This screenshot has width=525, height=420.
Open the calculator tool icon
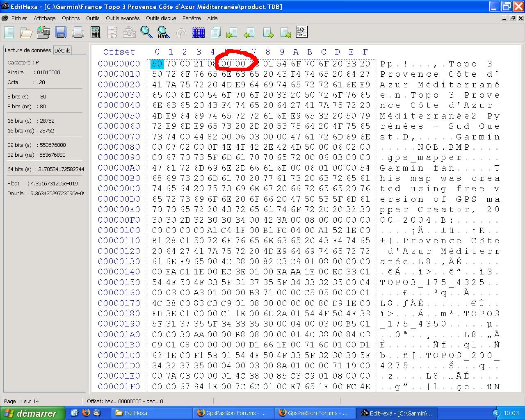tap(95, 32)
